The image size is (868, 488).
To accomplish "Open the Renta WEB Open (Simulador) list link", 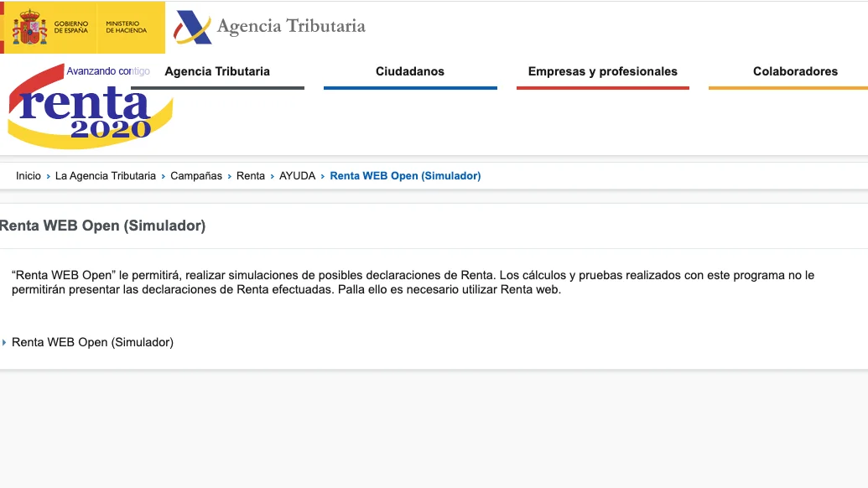I will (92, 342).
